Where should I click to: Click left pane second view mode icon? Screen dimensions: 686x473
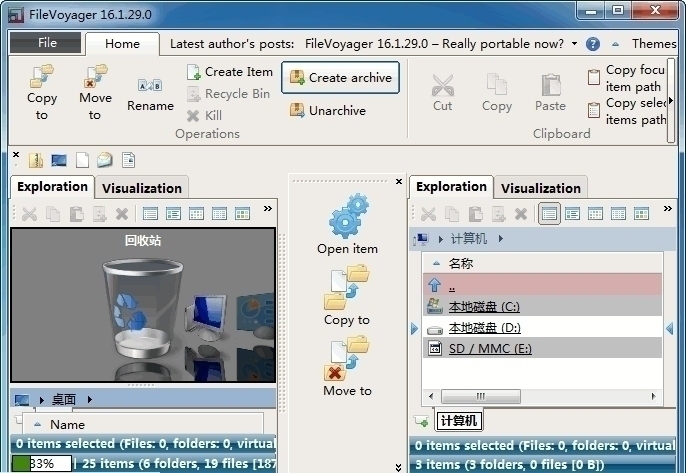pyautogui.click(x=173, y=214)
